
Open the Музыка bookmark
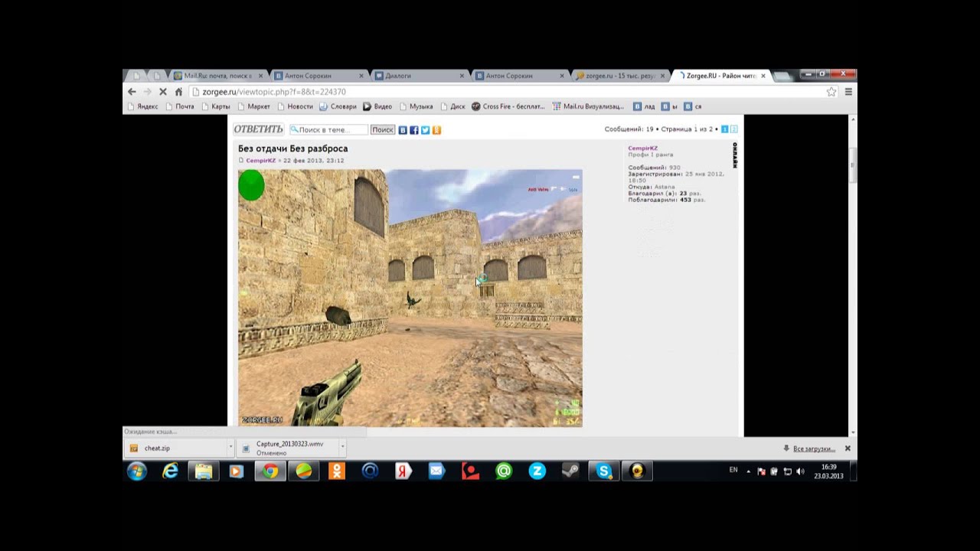coord(416,106)
